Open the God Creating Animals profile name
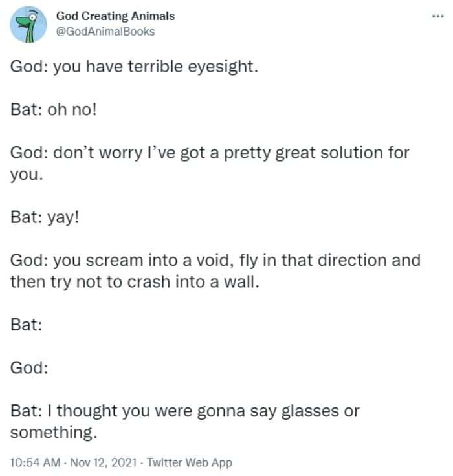The width and height of the screenshot is (453, 476). click(x=115, y=16)
